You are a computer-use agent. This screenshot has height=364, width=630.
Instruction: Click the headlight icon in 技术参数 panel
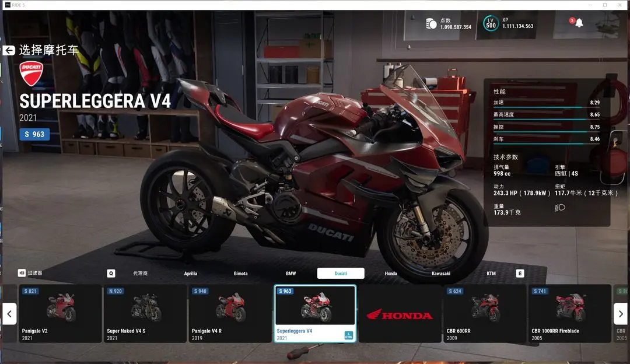tap(559, 208)
